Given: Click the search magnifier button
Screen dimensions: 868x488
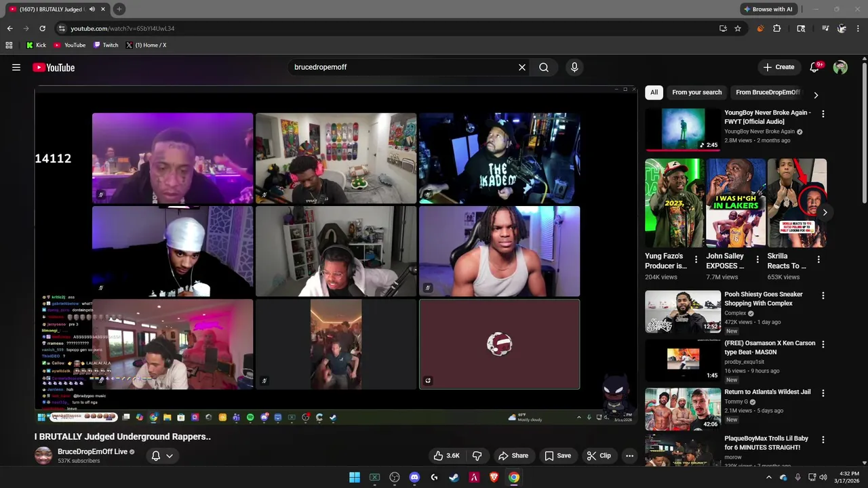Looking at the screenshot, I should coord(544,67).
